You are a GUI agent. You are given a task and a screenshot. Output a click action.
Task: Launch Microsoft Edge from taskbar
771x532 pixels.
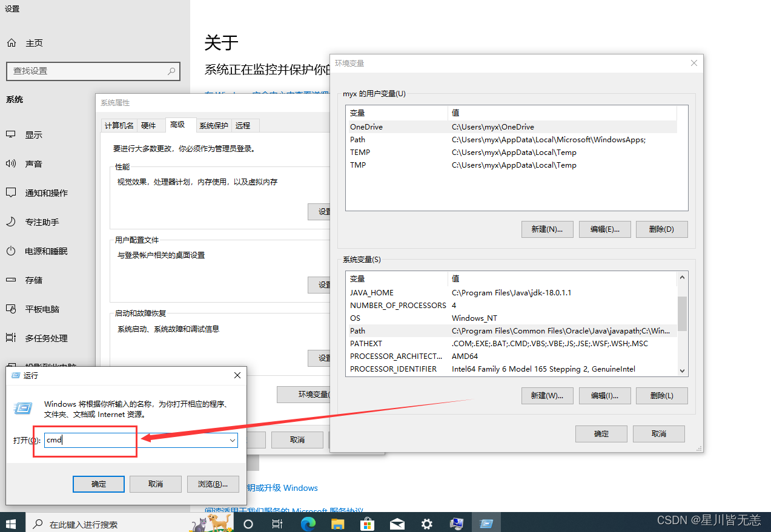click(308, 524)
